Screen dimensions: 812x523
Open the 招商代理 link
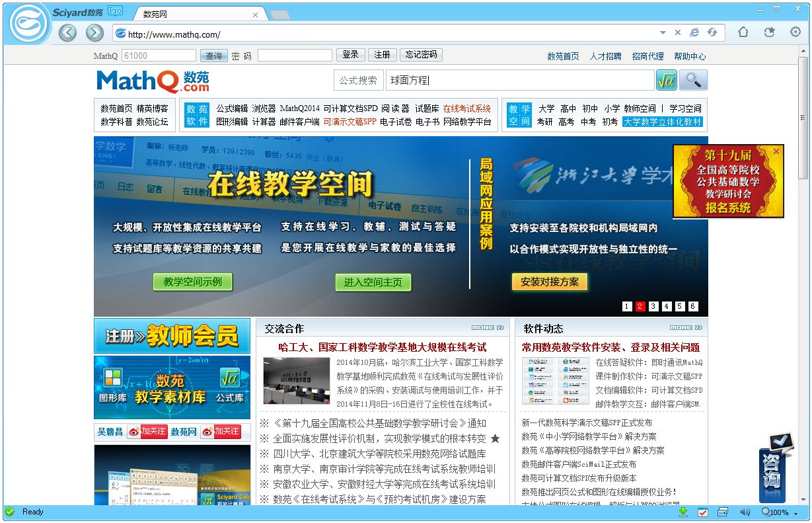coord(647,56)
